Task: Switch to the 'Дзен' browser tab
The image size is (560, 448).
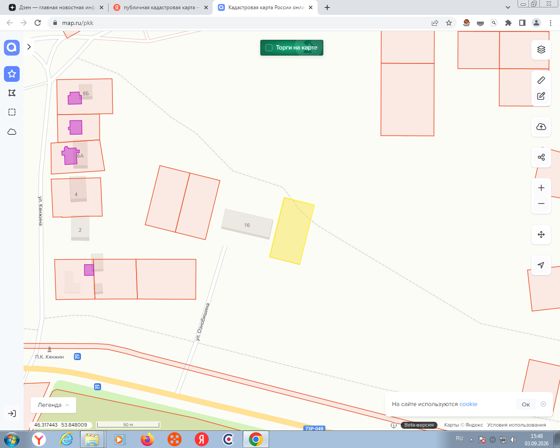Action: [x=56, y=7]
